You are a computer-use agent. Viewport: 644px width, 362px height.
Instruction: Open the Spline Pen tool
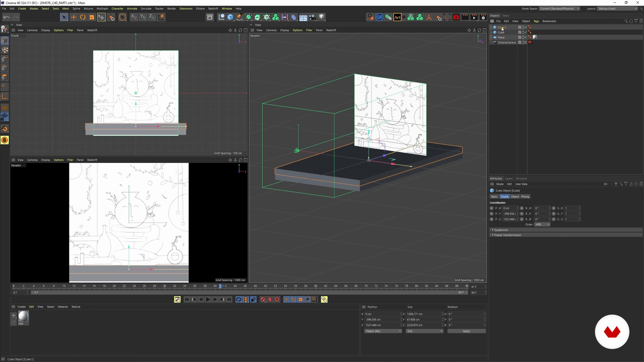point(239,17)
